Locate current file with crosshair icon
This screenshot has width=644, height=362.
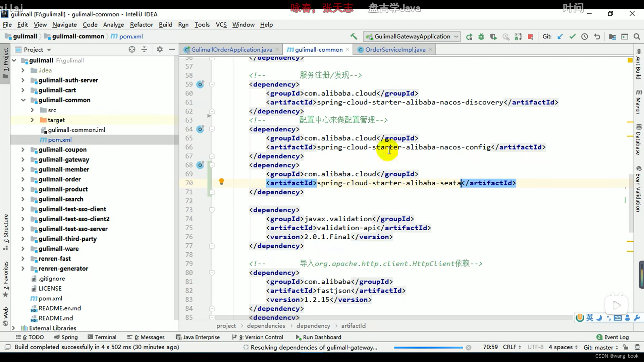point(132,50)
